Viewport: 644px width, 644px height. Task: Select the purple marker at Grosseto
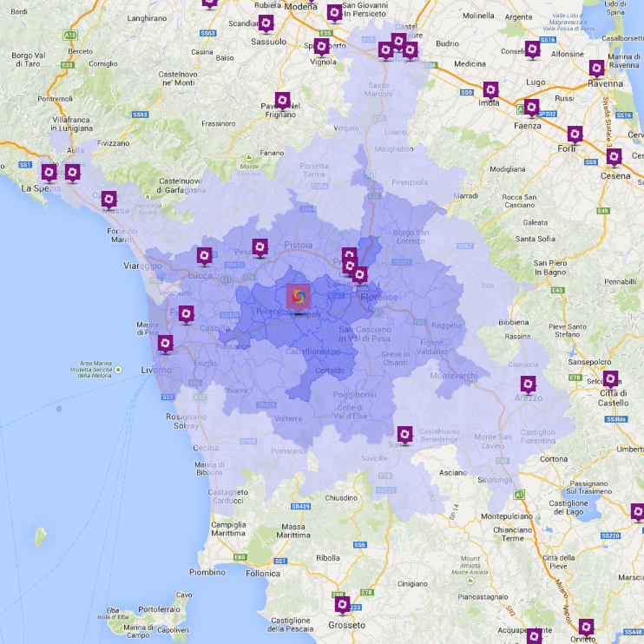click(x=343, y=605)
